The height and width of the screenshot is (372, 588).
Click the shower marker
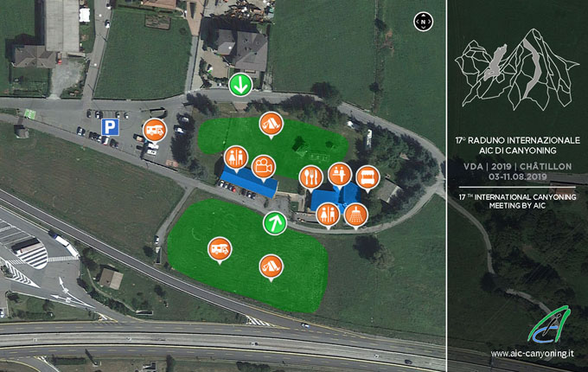[x=356, y=215]
